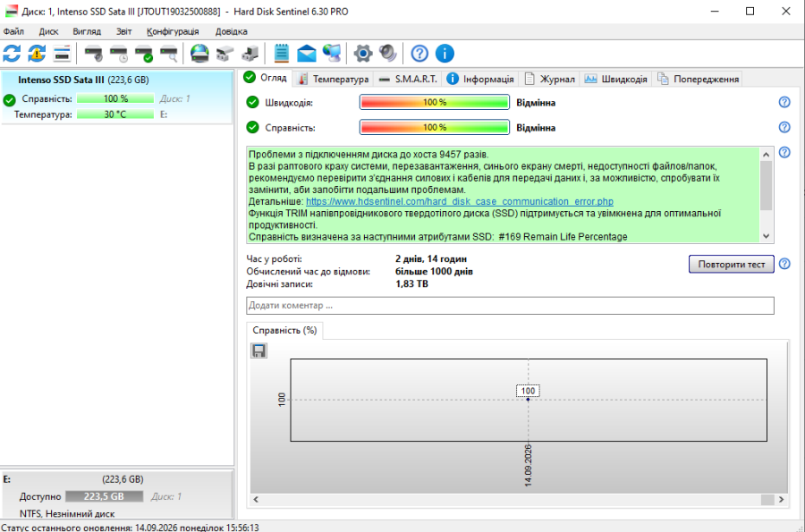
Task: Save the health chart via floppy icon
Action: pos(258,350)
